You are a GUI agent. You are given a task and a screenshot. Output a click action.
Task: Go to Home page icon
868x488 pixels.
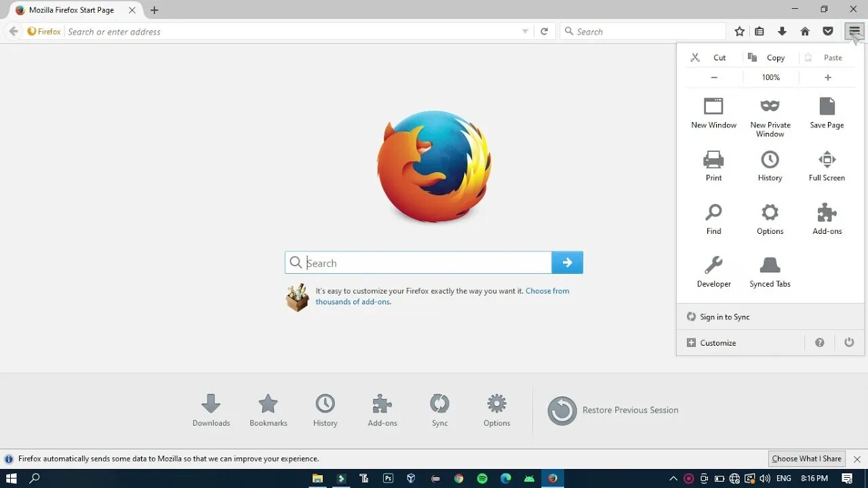coord(805,31)
